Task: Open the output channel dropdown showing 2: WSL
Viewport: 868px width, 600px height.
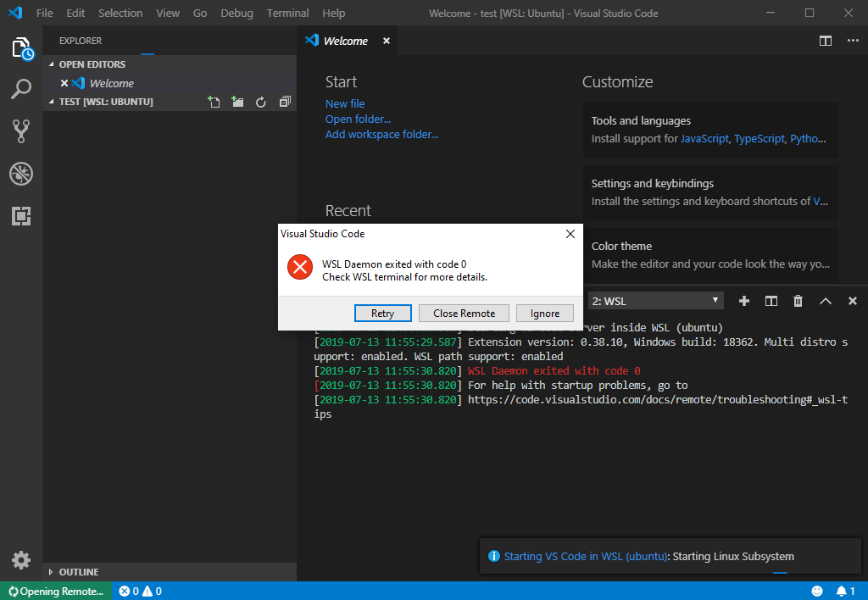Action: (x=654, y=300)
